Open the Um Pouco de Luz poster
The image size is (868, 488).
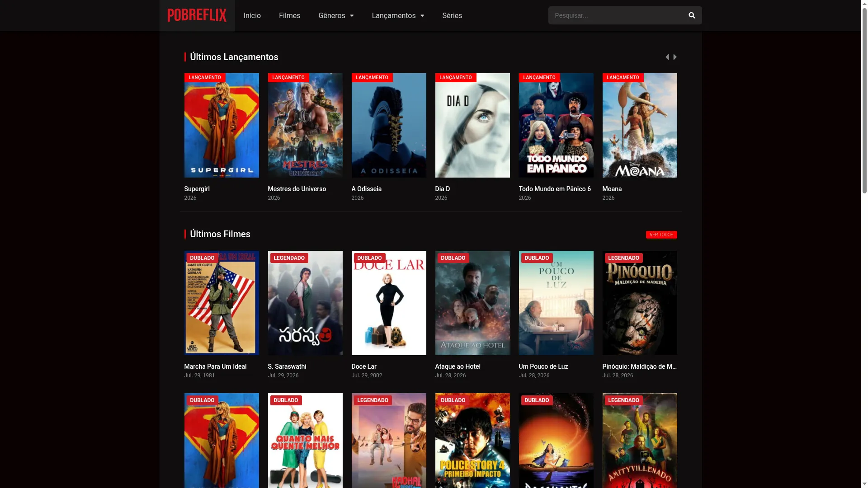pos(556,303)
